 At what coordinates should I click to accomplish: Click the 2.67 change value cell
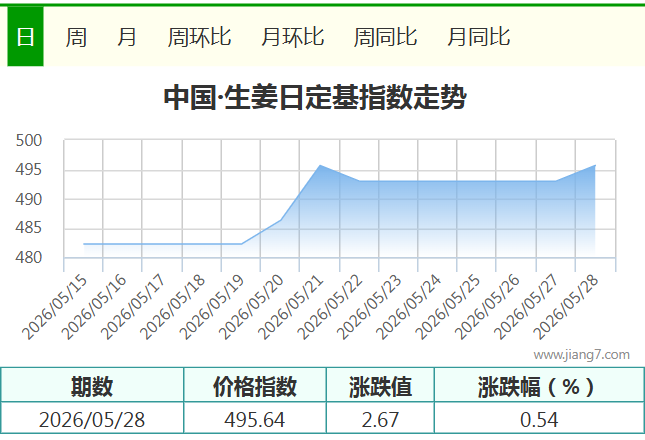381,419
